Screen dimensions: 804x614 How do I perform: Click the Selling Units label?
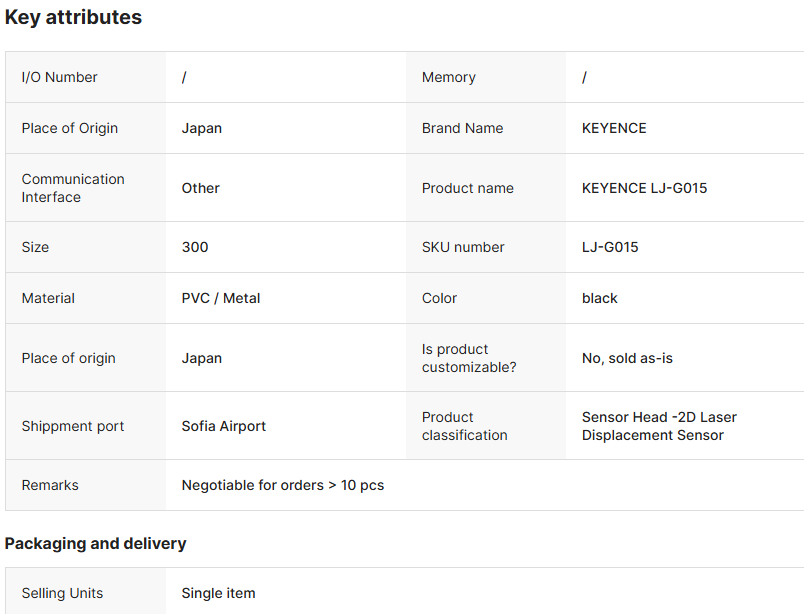[62, 593]
